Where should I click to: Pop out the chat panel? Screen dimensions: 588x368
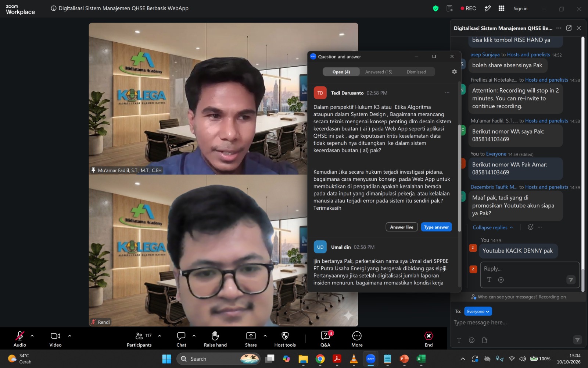pos(569,28)
